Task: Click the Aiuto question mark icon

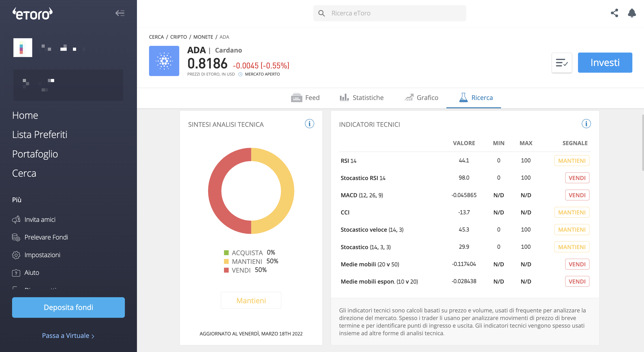Action: tap(16, 273)
